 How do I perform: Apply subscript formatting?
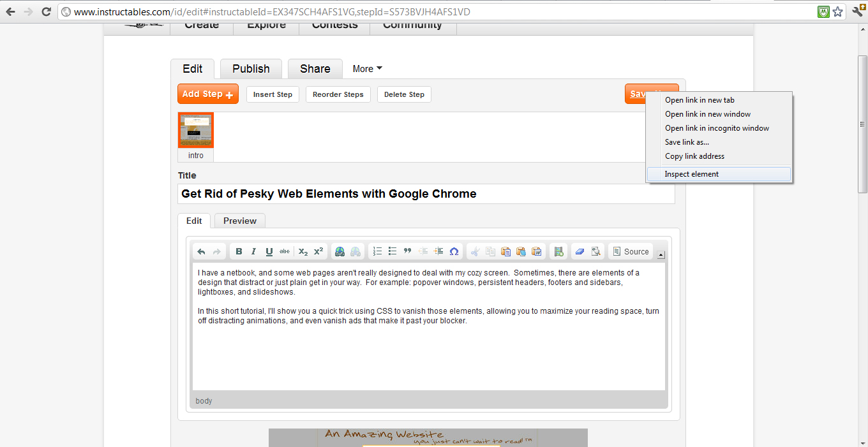click(303, 252)
